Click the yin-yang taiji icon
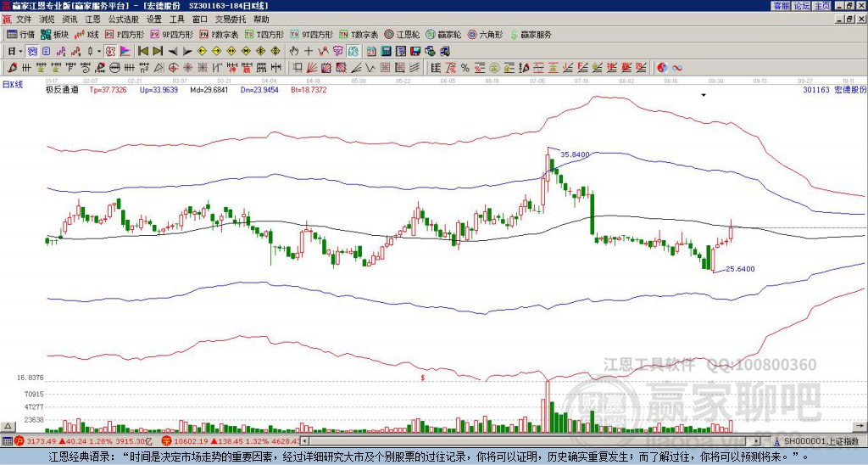Image resolution: width=868 pixels, height=465 pixels. pyautogui.click(x=662, y=68)
